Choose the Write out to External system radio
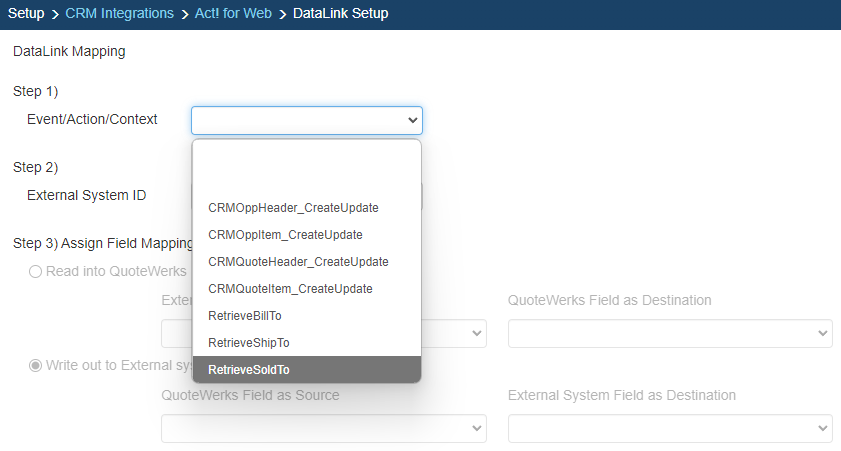 [x=36, y=365]
